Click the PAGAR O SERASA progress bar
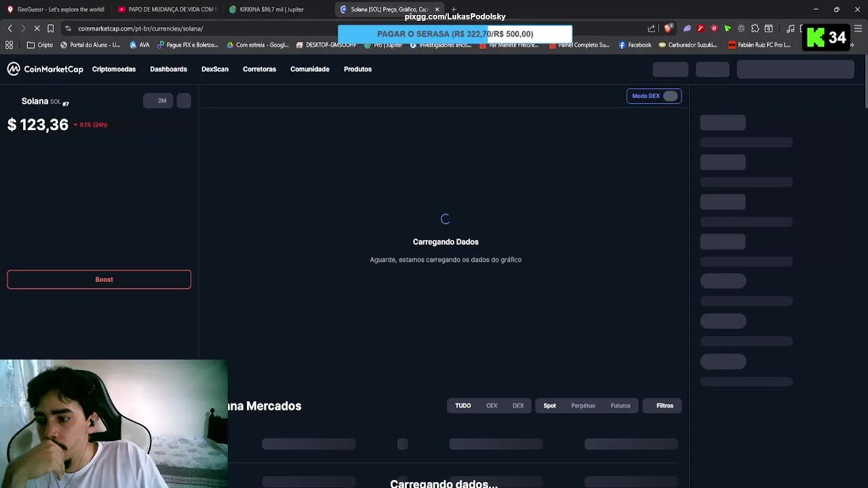 455,34
